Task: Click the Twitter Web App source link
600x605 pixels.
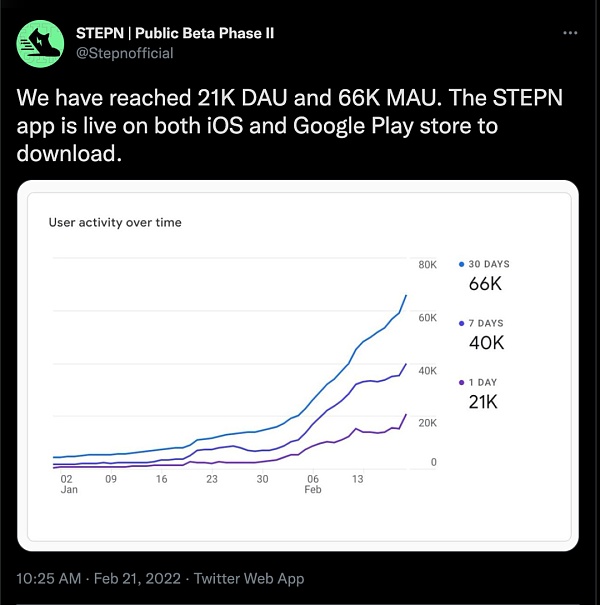Action: (249, 578)
